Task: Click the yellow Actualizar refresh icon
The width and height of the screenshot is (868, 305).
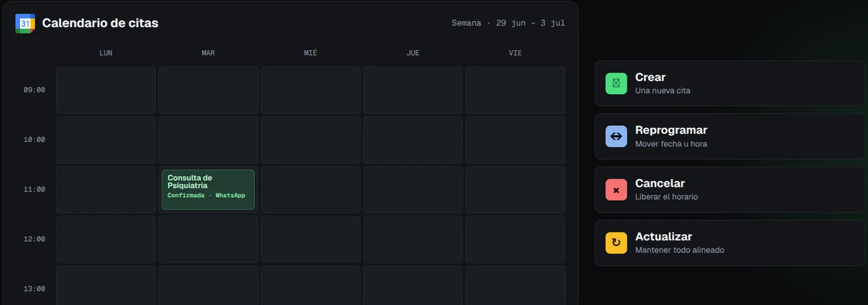Action: coord(616,243)
